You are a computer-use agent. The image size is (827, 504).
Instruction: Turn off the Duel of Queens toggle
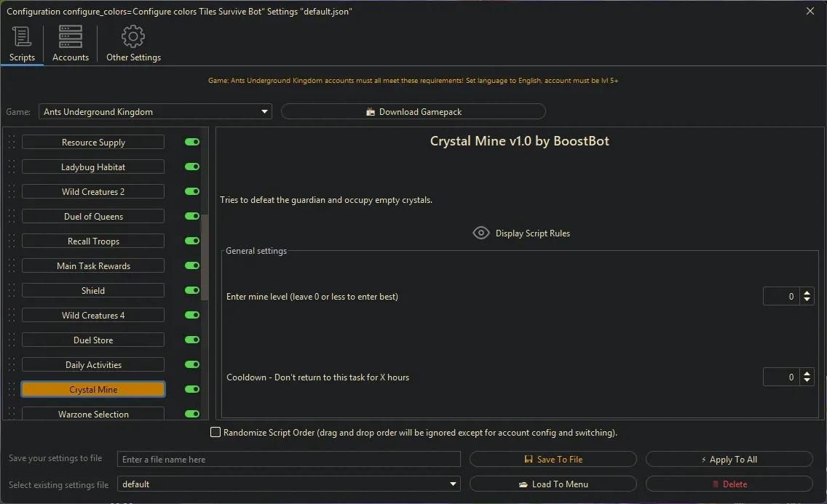click(x=192, y=217)
